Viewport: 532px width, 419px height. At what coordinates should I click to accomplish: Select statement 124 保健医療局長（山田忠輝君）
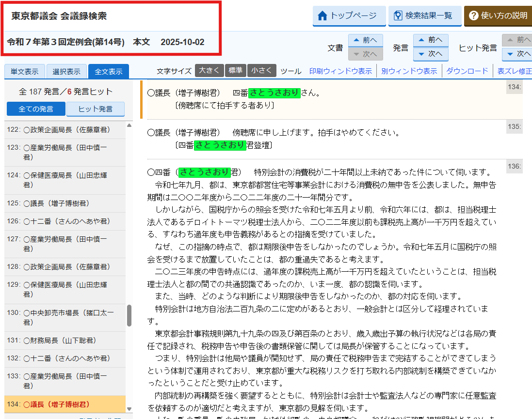pos(65,180)
